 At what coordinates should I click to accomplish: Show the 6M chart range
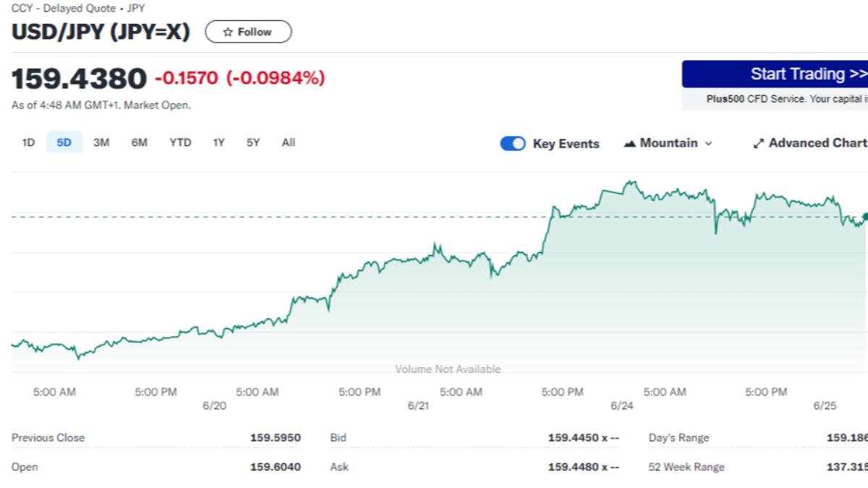click(x=139, y=142)
